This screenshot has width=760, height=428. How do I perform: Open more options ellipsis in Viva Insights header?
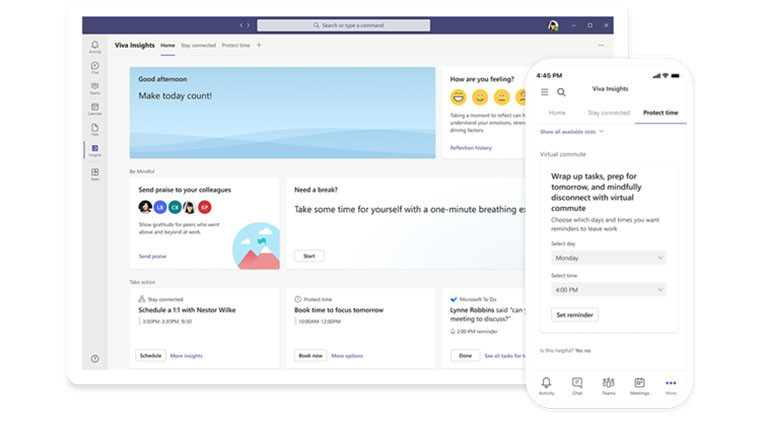click(x=601, y=45)
